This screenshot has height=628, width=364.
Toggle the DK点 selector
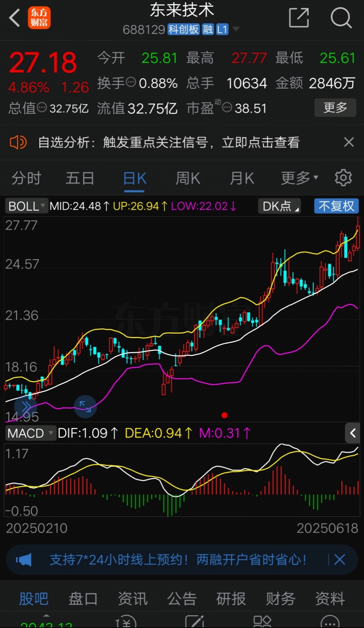pyautogui.click(x=279, y=206)
